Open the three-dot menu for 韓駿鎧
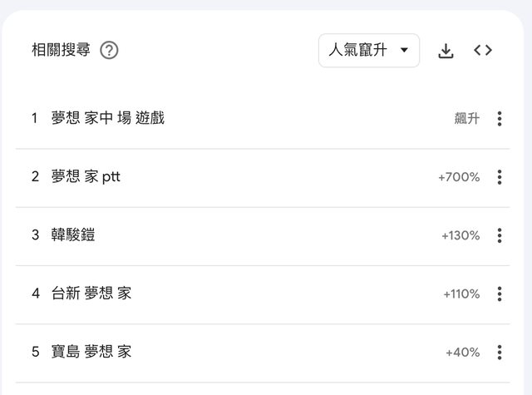This screenshot has height=395, width=532. click(x=499, y=235)
